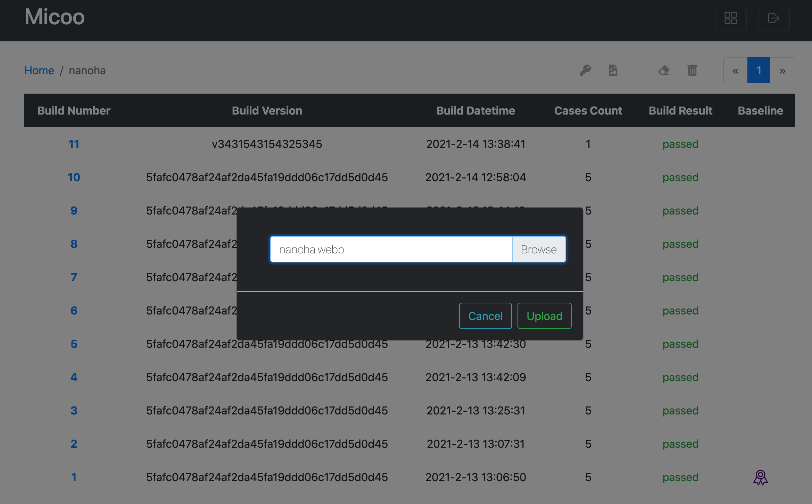Click cases count 1 for build 11
This screenshot has width=812, height=504.
click(x=588, y=144)
